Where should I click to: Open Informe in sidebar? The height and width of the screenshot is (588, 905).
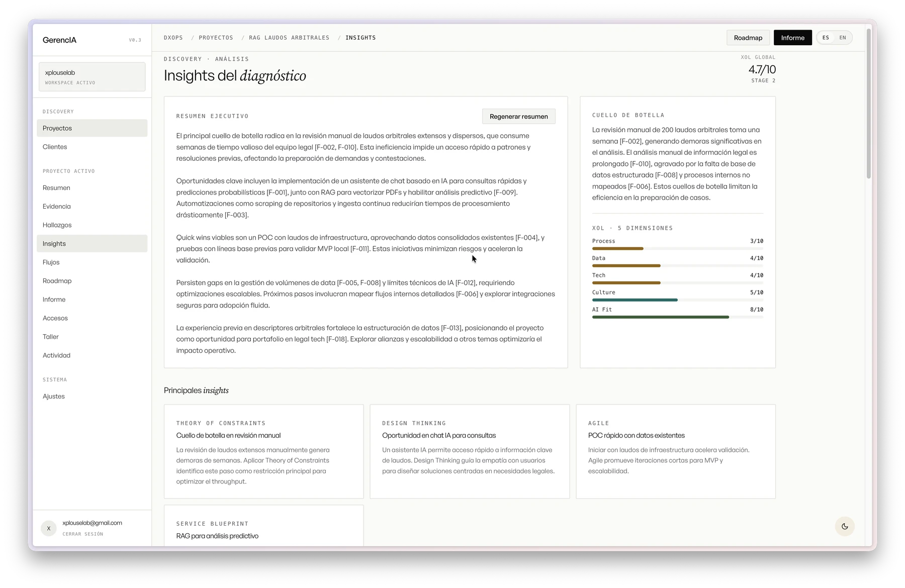pyautogui.click(x=92, y=300)
